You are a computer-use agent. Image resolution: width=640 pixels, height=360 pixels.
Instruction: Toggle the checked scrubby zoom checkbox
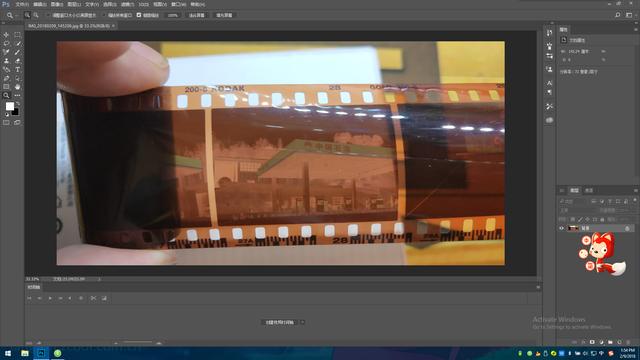coord(139,15)
